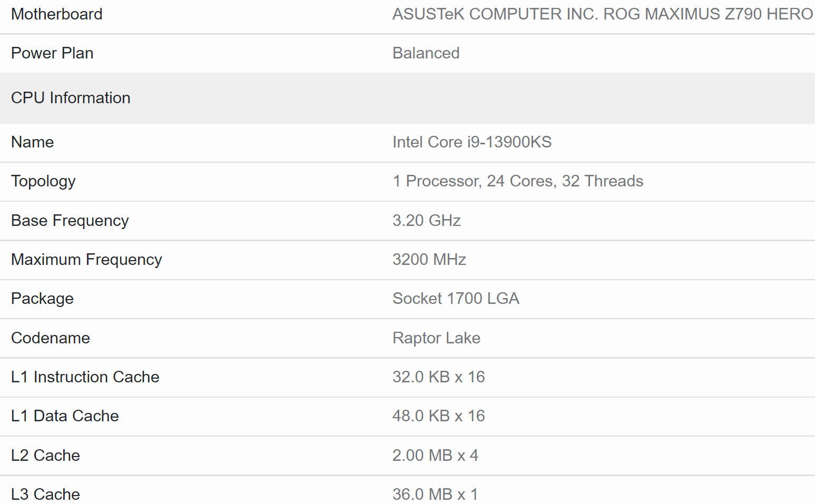The image size is (815, 504).
Task: Click the Power Plan label
Action: point(52,53)
